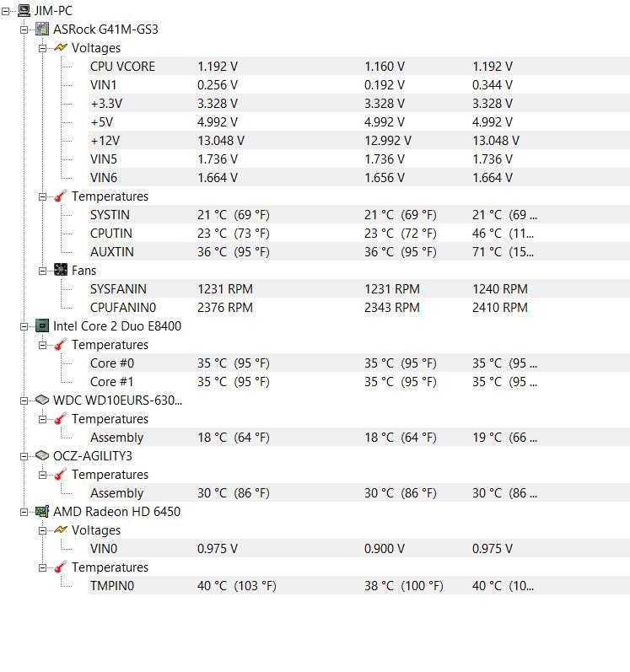This screenshot has height=672, width=630.
Task: Collapse the AMD Radeon HD 6450 node
Action: click(24, 512)
